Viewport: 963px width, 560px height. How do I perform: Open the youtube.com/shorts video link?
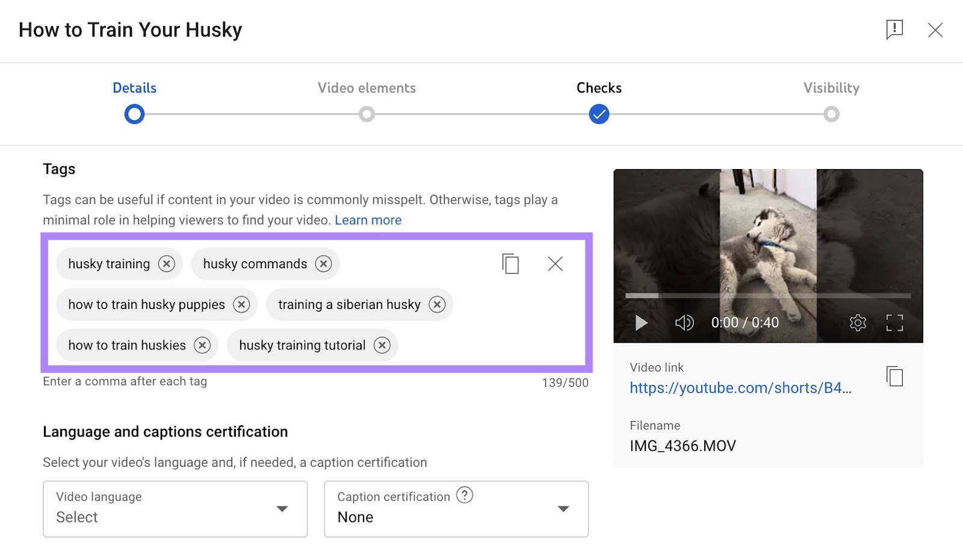(740, 388)
